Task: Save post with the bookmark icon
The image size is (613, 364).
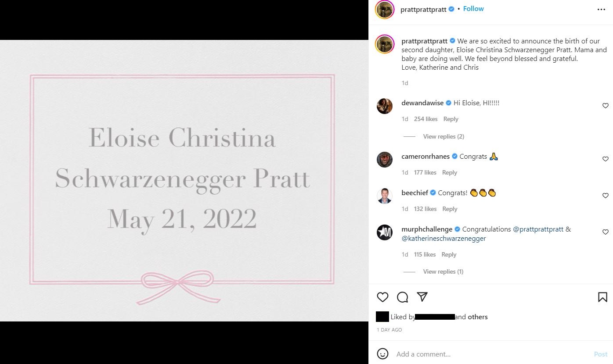Action: tap(602, 297)
